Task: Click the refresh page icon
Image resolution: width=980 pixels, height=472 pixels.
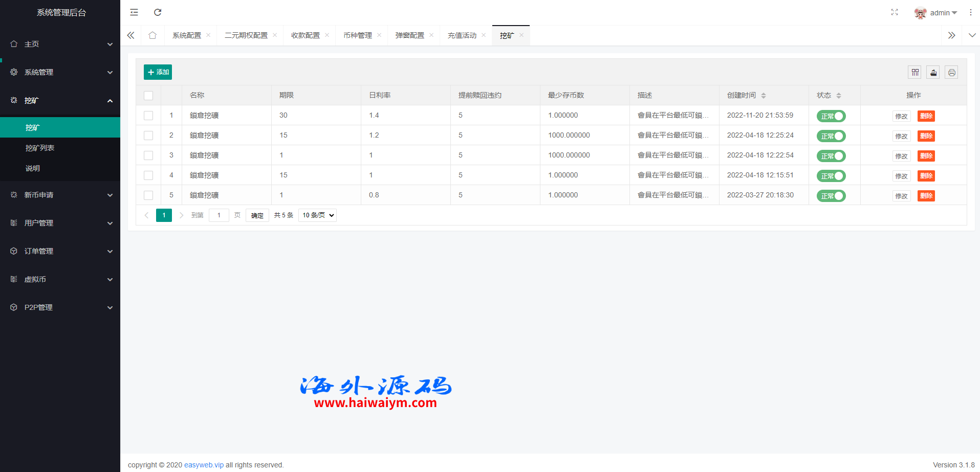Action: 158,12
